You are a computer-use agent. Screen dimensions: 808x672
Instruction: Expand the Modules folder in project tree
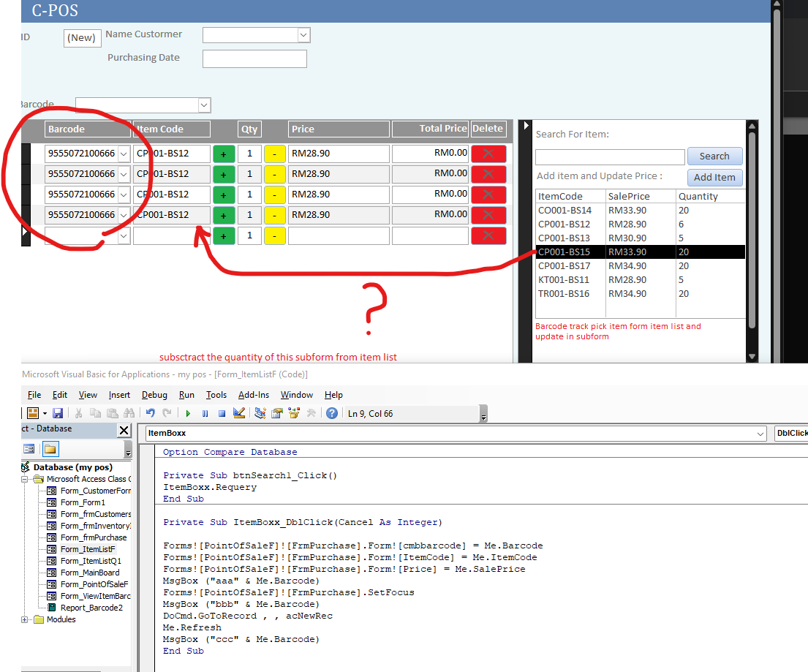tap(26, 619)
